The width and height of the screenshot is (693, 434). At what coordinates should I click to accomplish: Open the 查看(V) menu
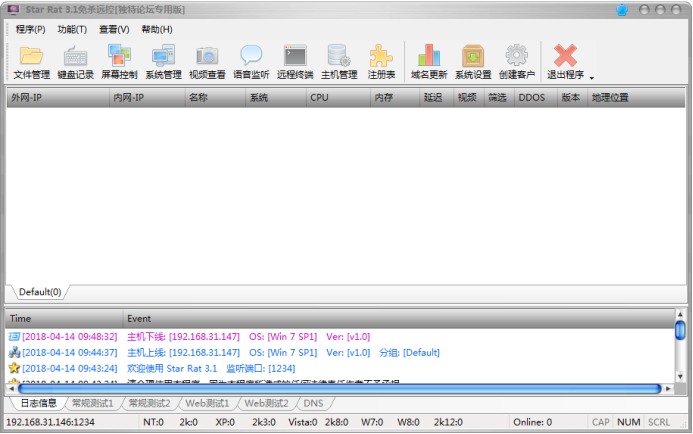pyautogui.click(x=114, y=29)
